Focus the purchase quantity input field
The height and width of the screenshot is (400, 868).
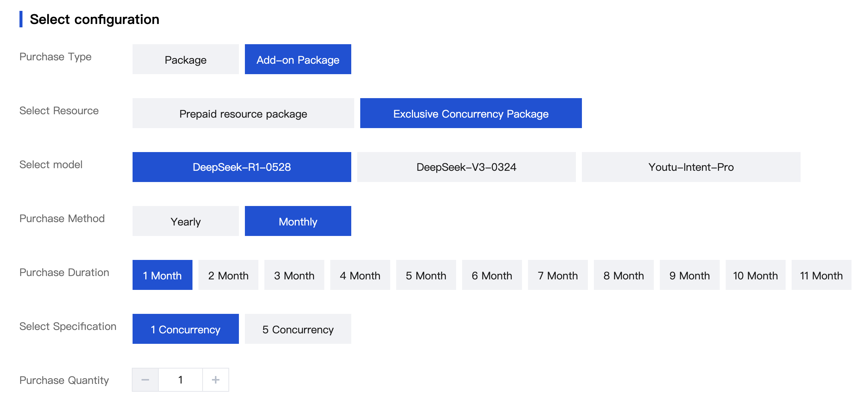click(x=180, y=380)
